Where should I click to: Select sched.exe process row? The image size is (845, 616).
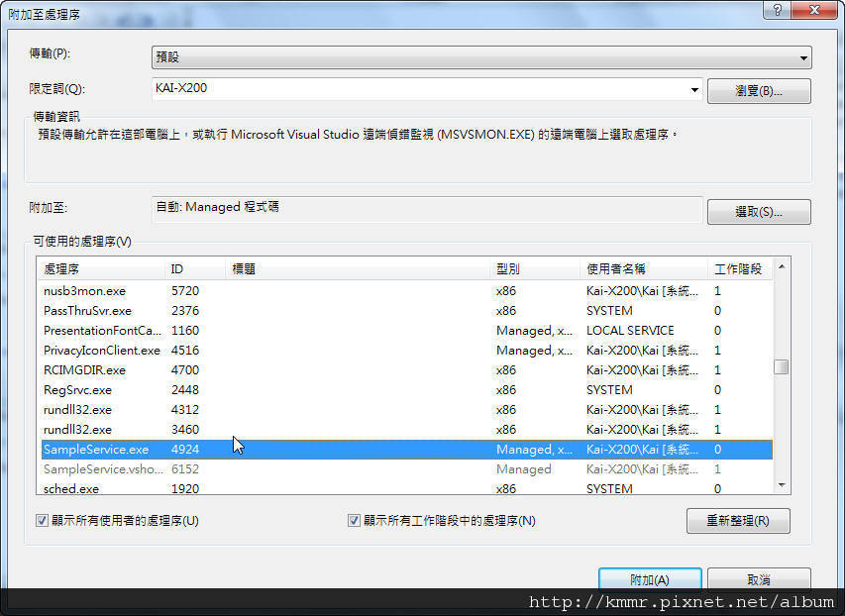tap(407, 489)
